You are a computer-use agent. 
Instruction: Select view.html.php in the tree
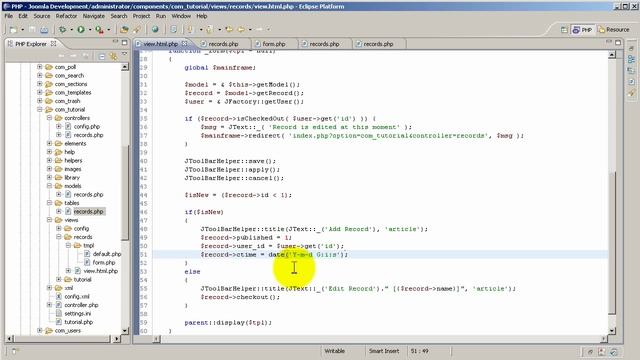tap(100, 271)
